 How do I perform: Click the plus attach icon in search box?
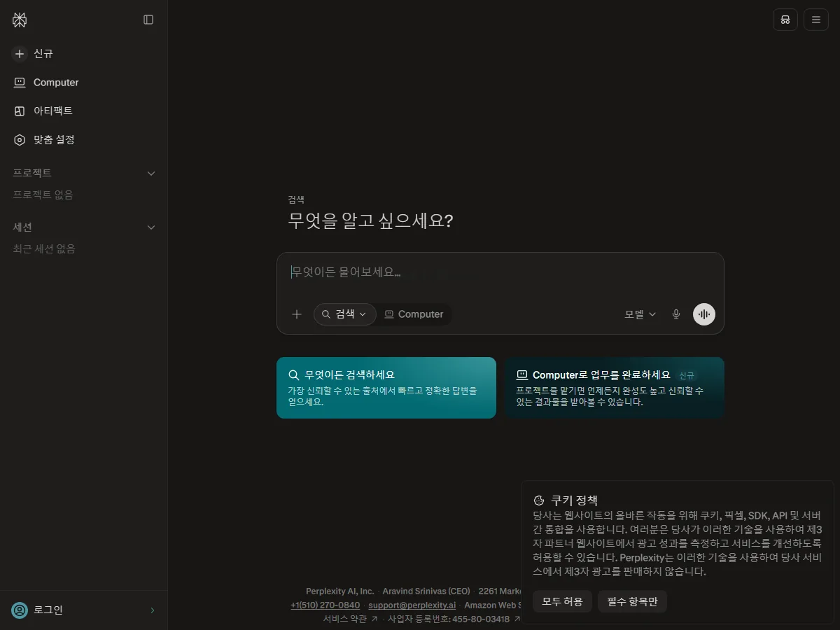(297, 314)
